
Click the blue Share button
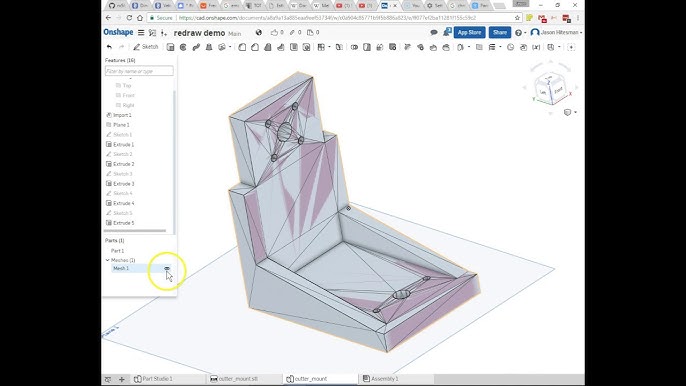(500, 32)
